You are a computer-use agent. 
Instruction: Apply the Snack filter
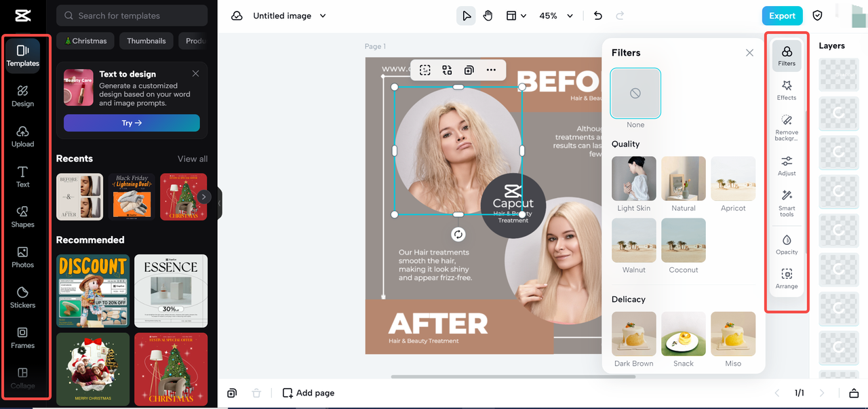(684, 334)
